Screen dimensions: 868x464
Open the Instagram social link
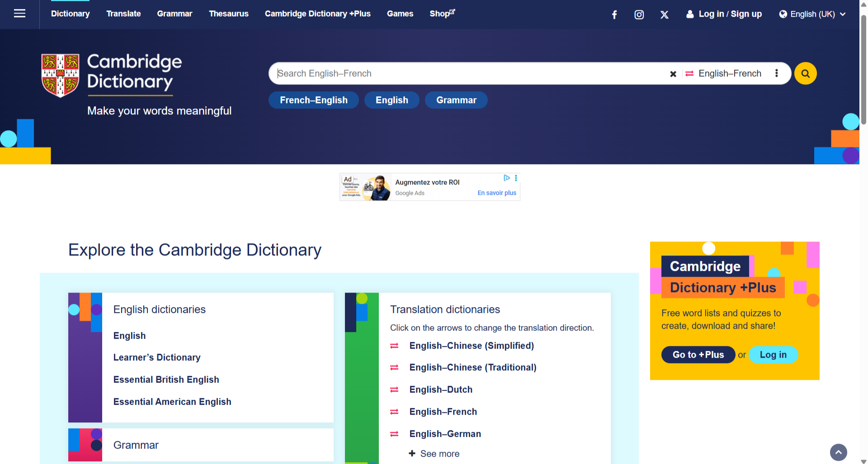tap(639, 14)
